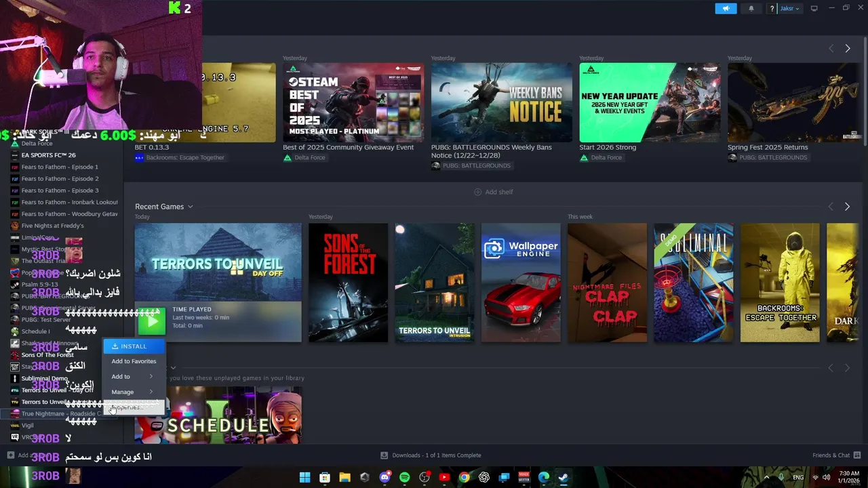
Task: Switch Steam to Big Picture mode icon
Action: pyautogui.click(x=814, y=8)
